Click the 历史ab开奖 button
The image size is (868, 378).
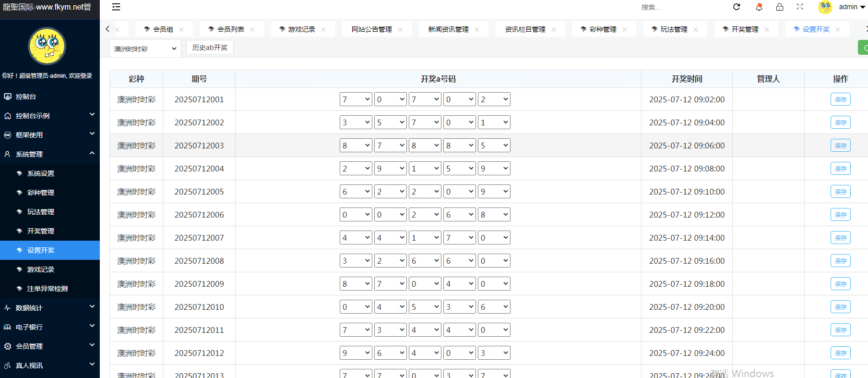pos(210,48)
